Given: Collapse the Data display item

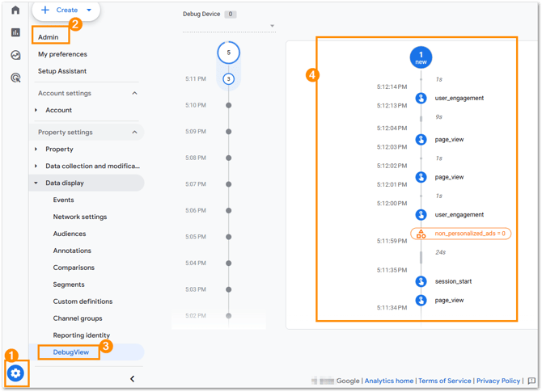Looking at the screenshot, I should coord(36,183).
